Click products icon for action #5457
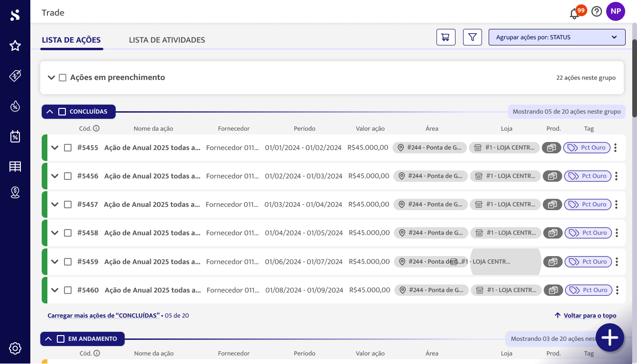 (x=553, y=204)
